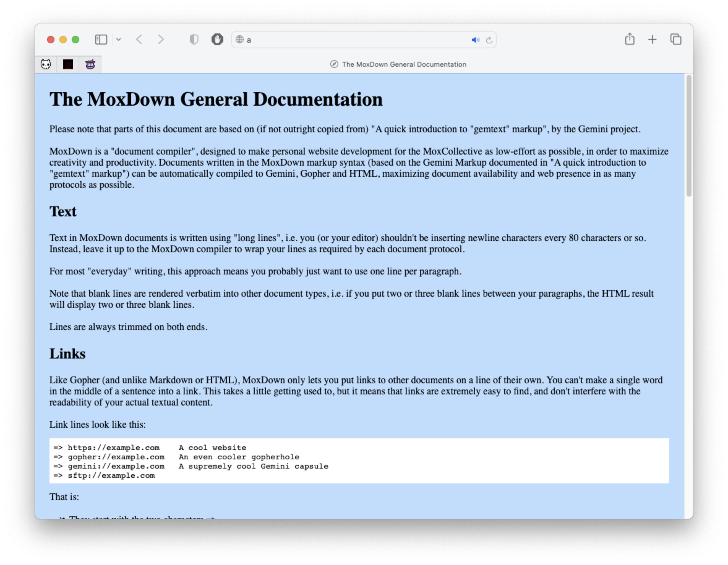
Task: Go forward to next page
Action: coord(161,40)
